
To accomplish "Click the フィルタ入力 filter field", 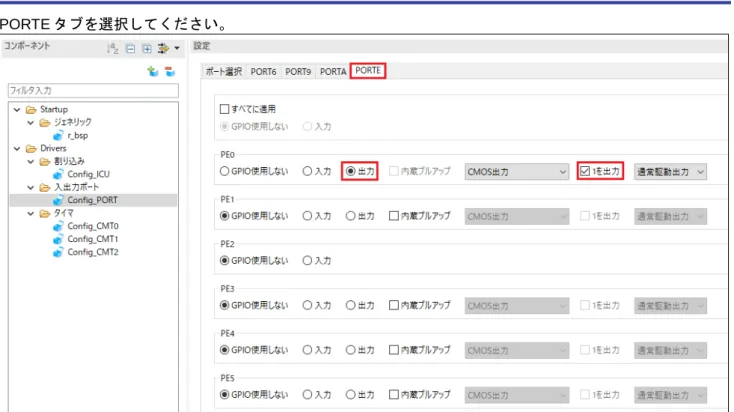I will tap(93, 90).
